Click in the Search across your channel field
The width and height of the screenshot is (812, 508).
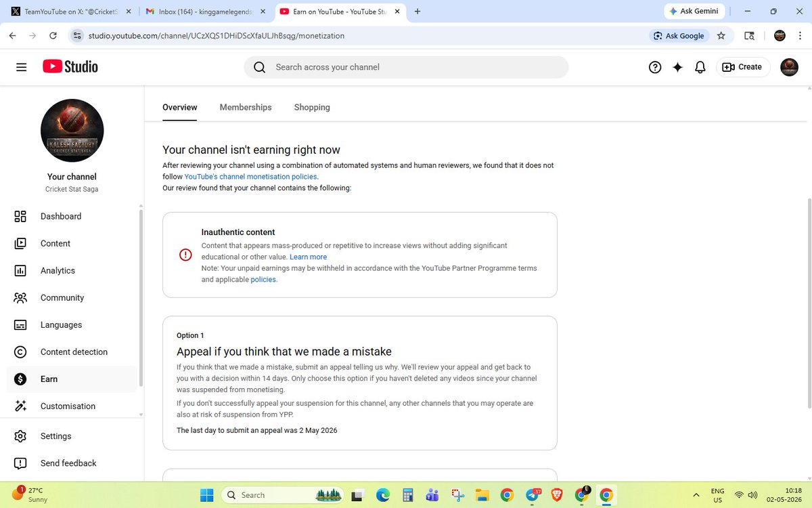pos(406,67)
